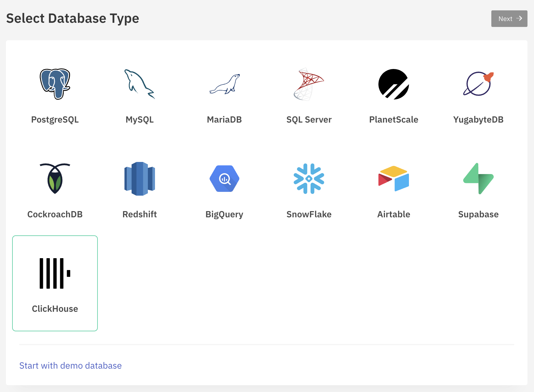534x392 pixels.
Task: Select the PostgreSQL elephant icon
Action: pos(55,84)
